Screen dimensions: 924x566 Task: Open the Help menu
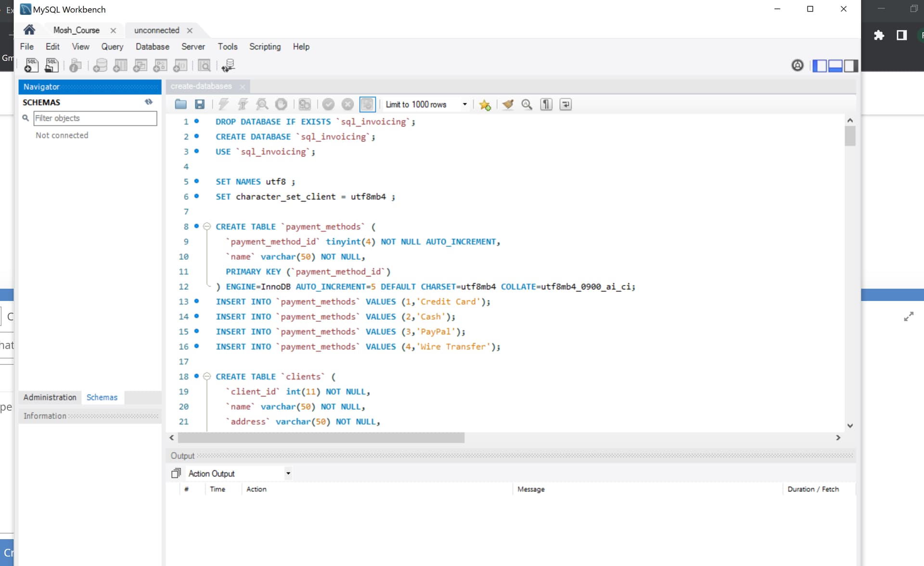tap(301, 46)
